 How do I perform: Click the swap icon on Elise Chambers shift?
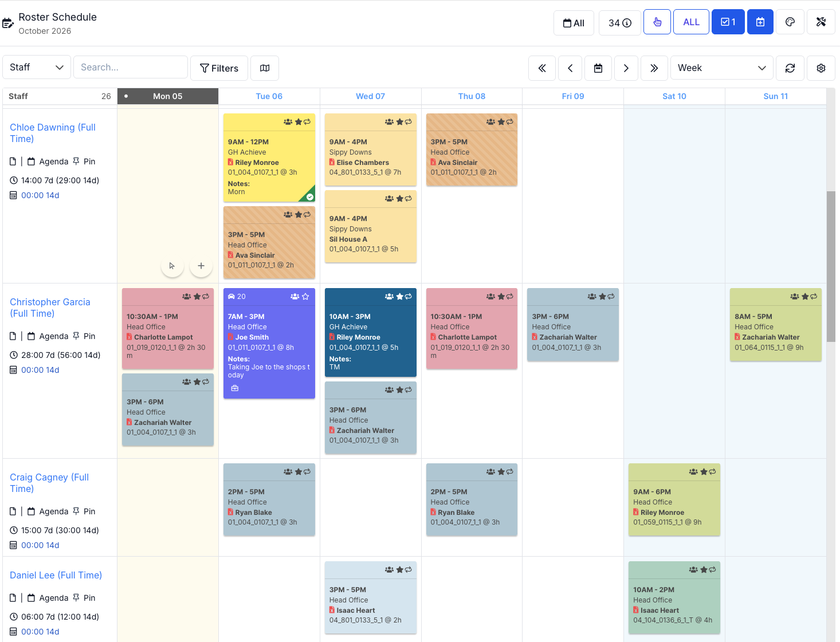point(409,122)
